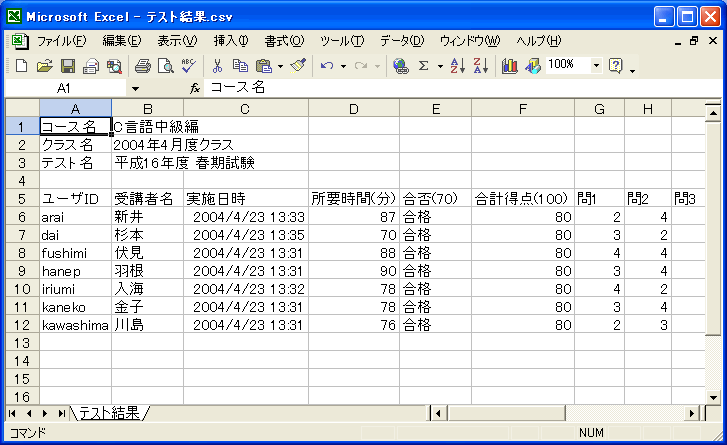Select the Format Painter brush icon

298,66
